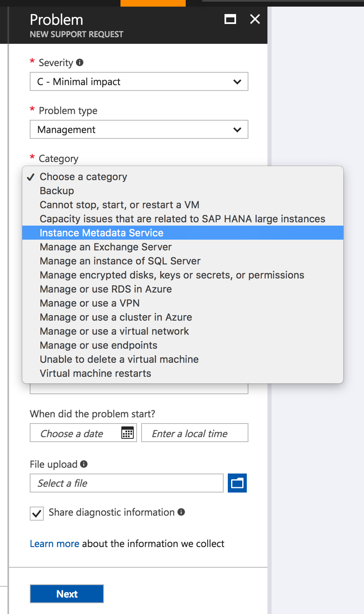Open the calendar date picker icon
Screen dimensions: 364x614
tap(128, 433)
